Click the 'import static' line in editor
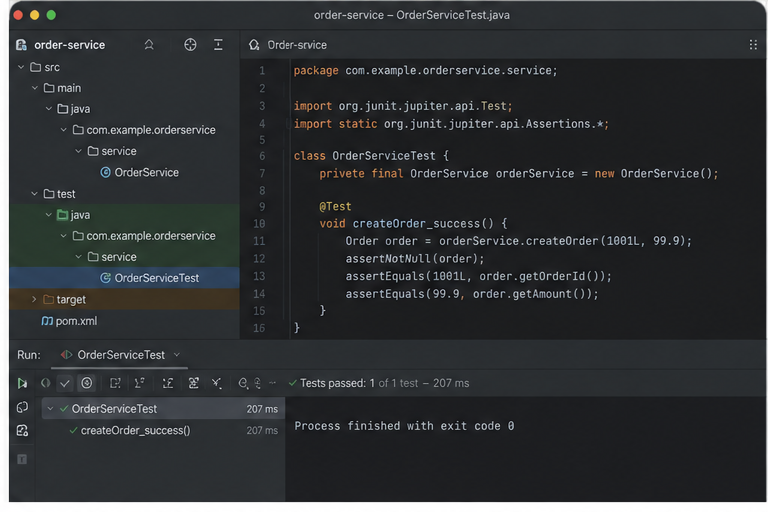 pos(451,124)
